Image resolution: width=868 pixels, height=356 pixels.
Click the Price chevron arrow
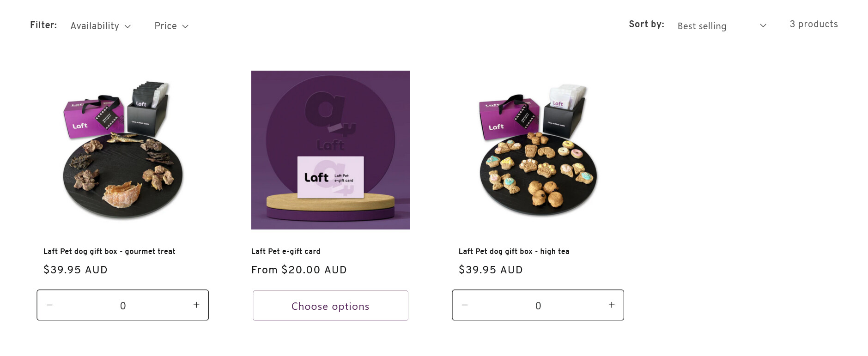[185, 26]
